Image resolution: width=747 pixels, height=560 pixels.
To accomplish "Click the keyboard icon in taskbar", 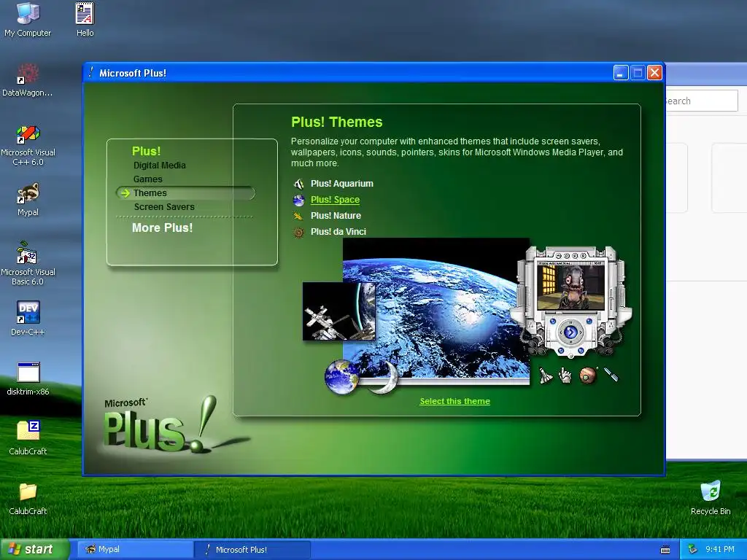I will [665, 550].
